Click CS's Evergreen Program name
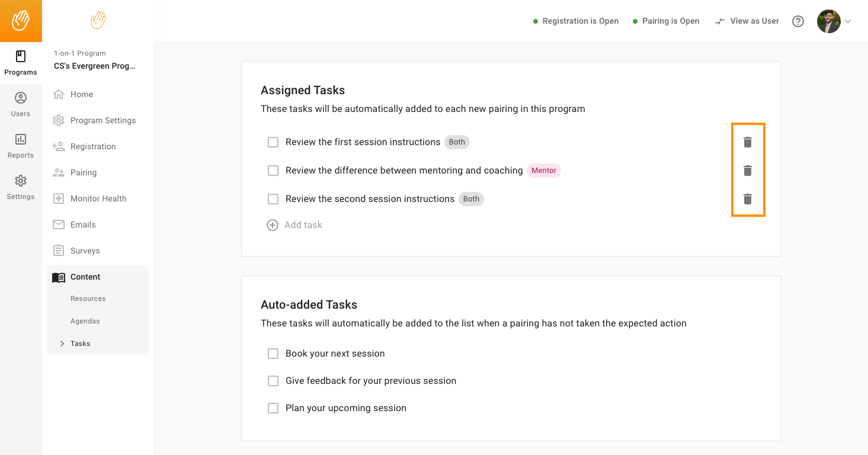 (x=95, y=66)
